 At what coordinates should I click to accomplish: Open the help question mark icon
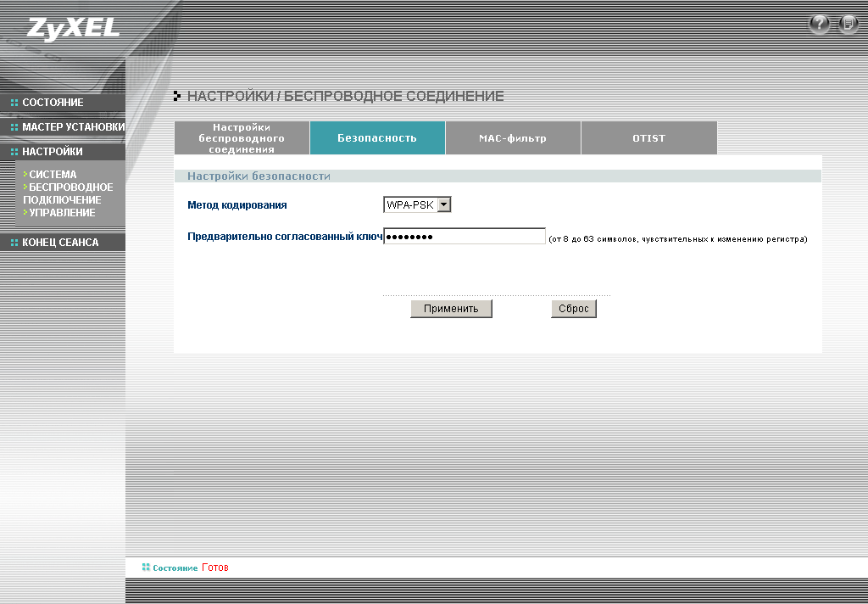point(820,25)
